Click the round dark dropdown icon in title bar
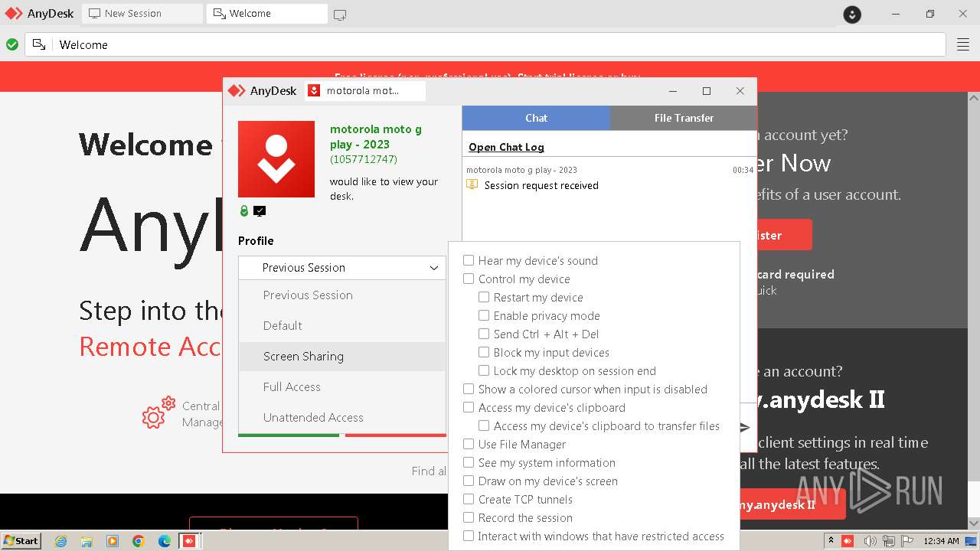 (852, 14)
